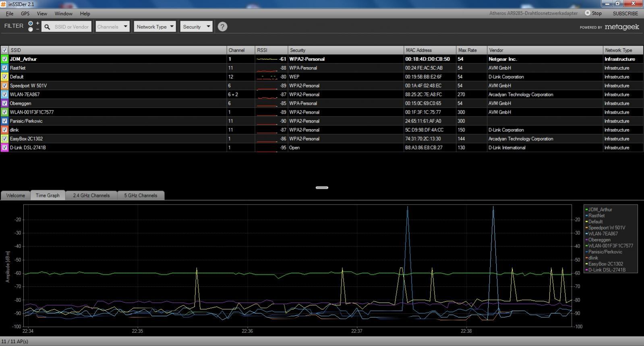Viewport: 644px width, 346px height.
Task: Switch to the Time Graph tab
Action: pyautogui.click(x=48, y=195)
